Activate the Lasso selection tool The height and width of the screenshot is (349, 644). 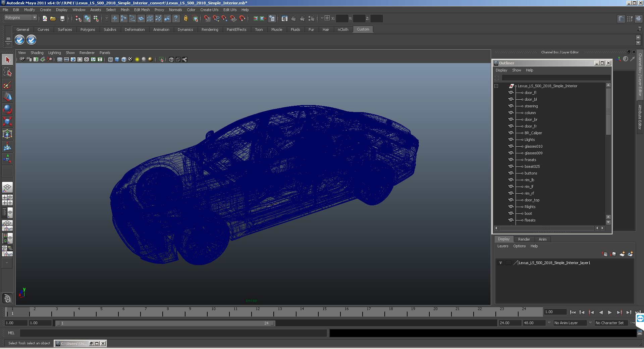[7, 72]
